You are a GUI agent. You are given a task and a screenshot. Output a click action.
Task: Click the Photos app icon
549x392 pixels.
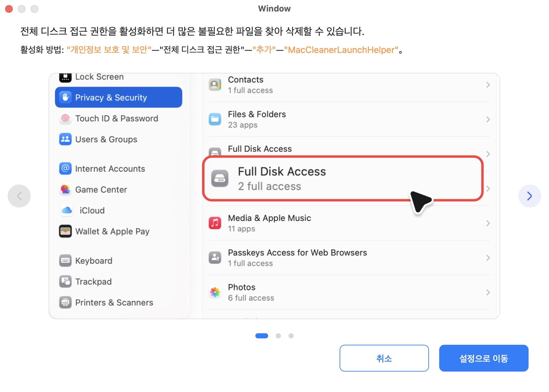tap(215, 292)
